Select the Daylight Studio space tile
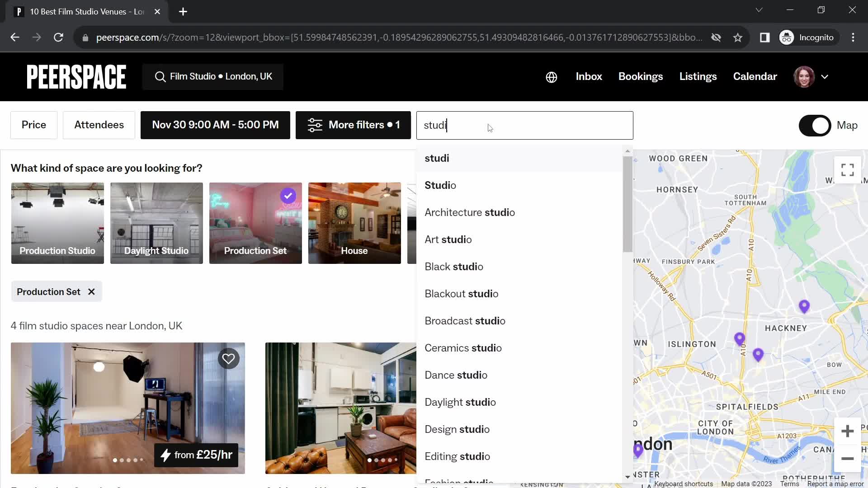The width and height of the screenshot is (868, 488). (156, 223)
